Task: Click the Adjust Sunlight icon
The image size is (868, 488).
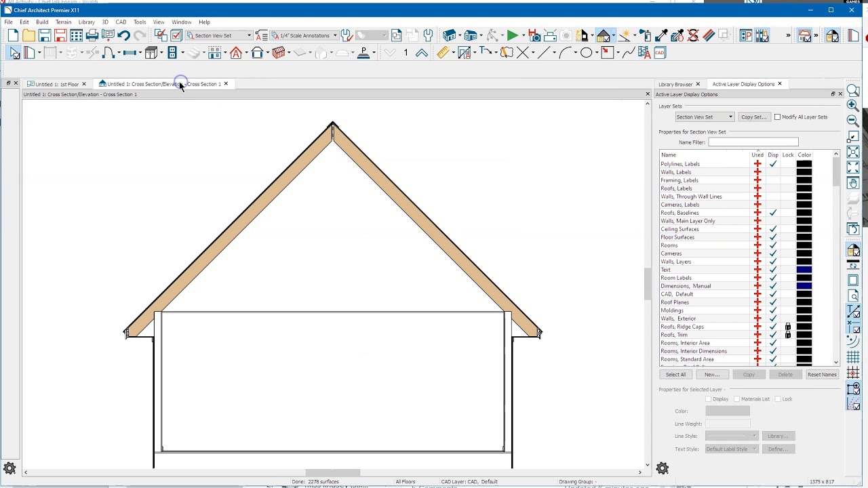Action: click(x=623, y=36)
